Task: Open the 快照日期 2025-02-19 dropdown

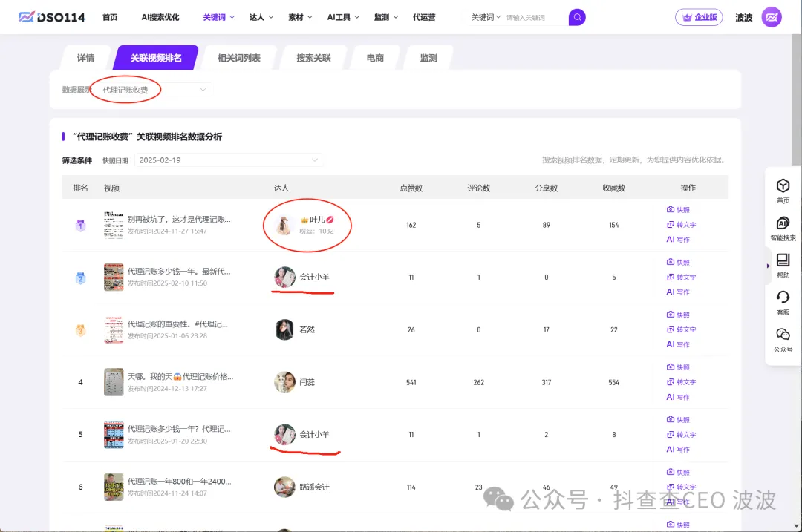Action: (229, 160)
